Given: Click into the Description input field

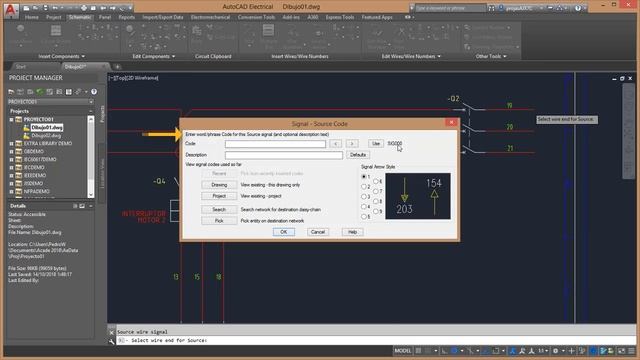Looking at the screenshot, I should 284,155.
